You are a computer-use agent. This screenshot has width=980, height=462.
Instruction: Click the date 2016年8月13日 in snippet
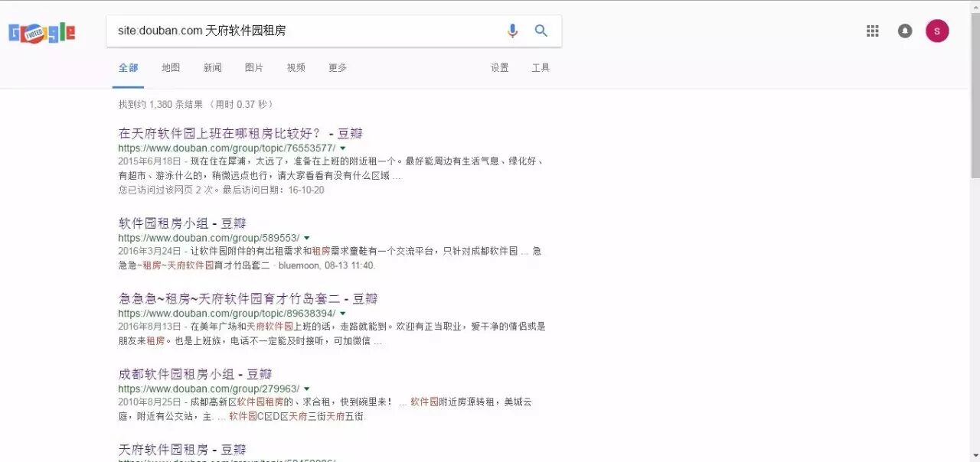(x=150, y=327)
